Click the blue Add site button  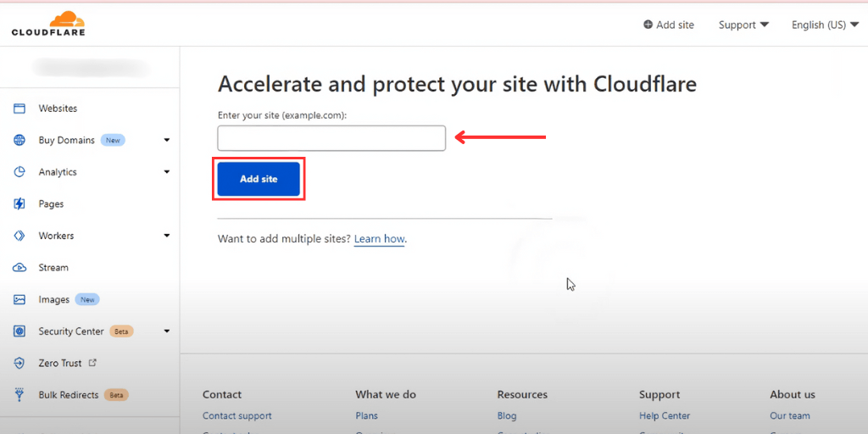259,179
